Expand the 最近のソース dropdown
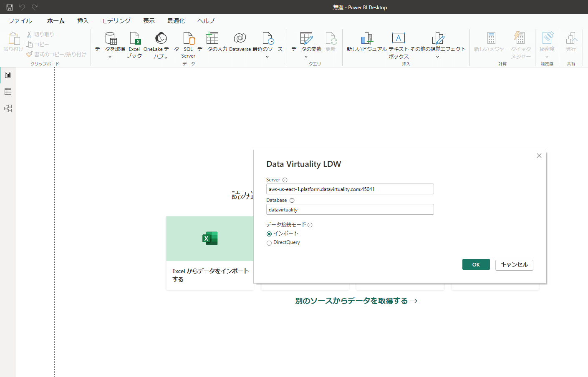 tap(268, 57)
